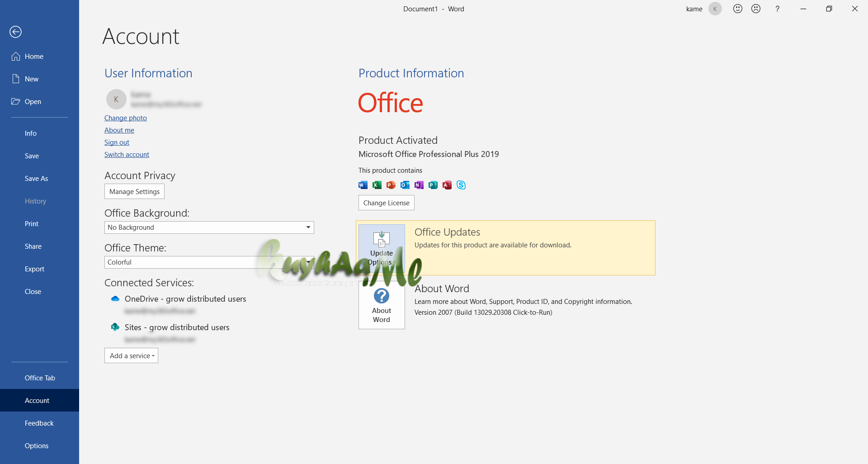Click the updates available for download message

point(493,245)
